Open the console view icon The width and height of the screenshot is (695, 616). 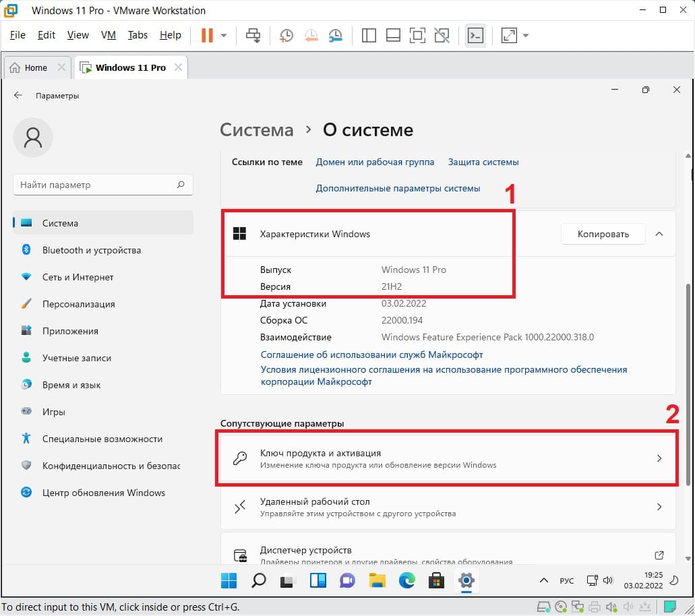point(476,36)
